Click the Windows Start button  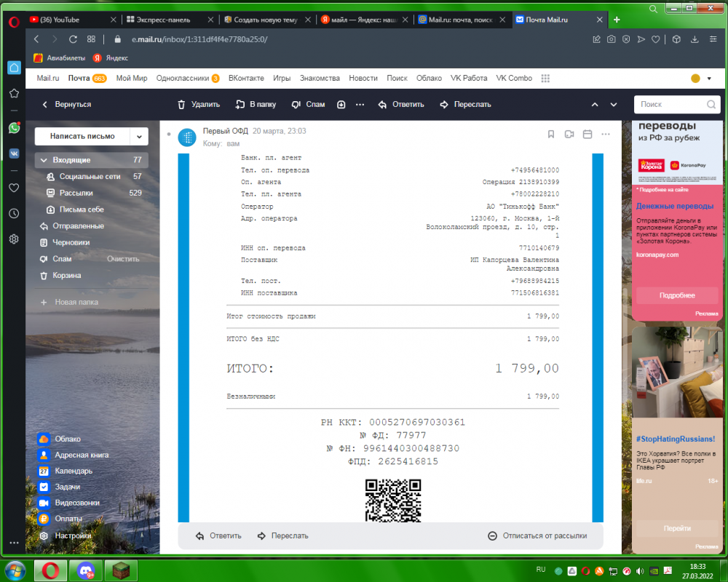(15, 570)
